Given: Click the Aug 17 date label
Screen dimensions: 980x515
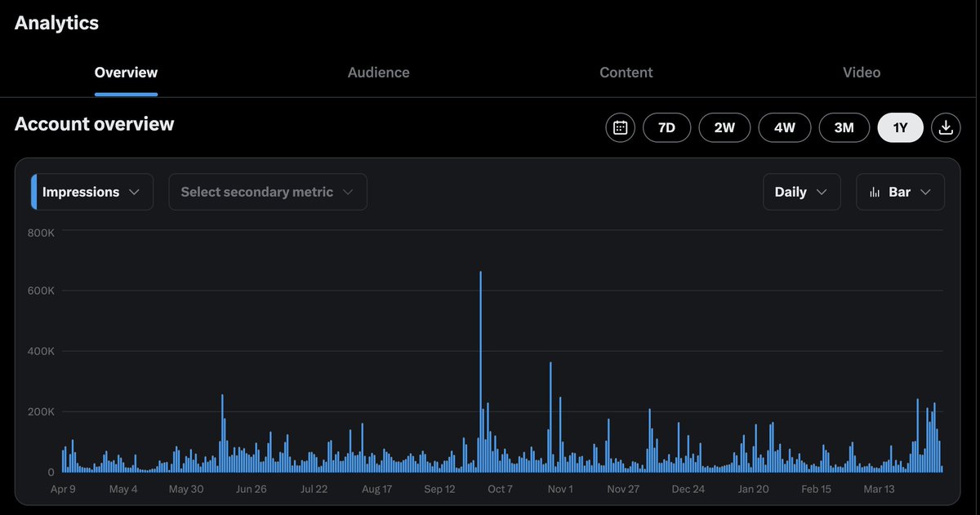Looking at the screenshot, I should click(376, 489).
